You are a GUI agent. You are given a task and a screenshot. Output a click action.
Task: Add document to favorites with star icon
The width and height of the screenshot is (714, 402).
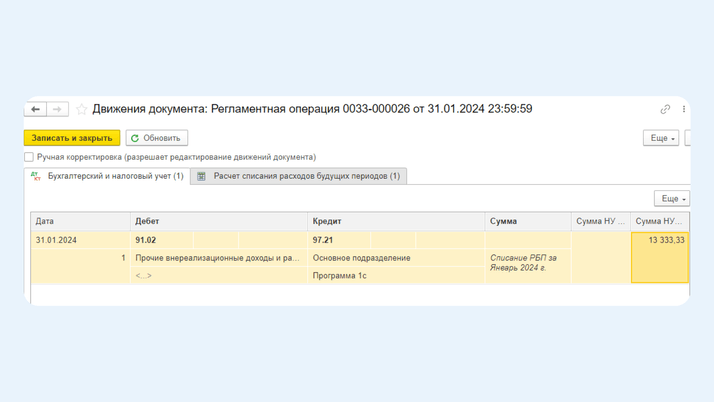pyautogui.click(x=82, y=109)
